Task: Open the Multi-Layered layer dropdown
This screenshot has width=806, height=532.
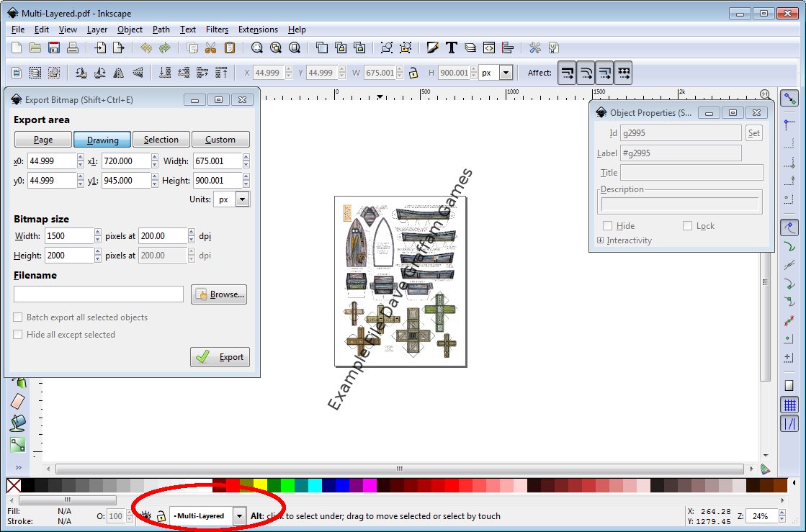Action: [x=239, y=516]
